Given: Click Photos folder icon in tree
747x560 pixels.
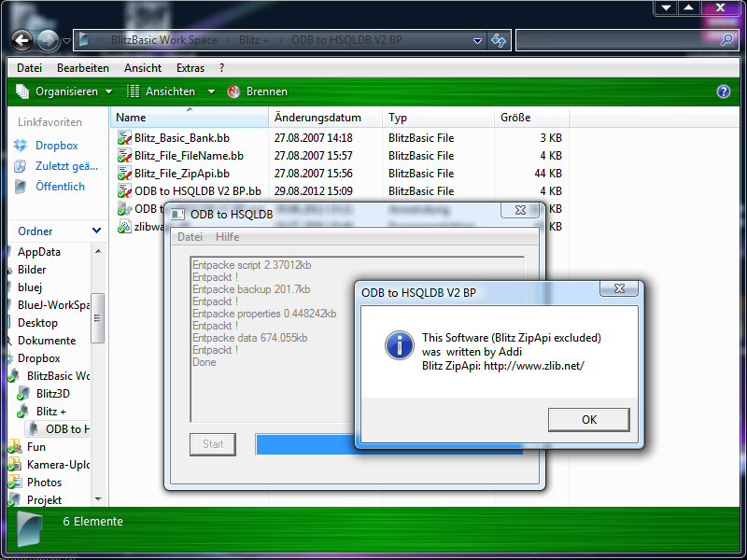Looking at the screenshot, I should (x=14, y=483).
